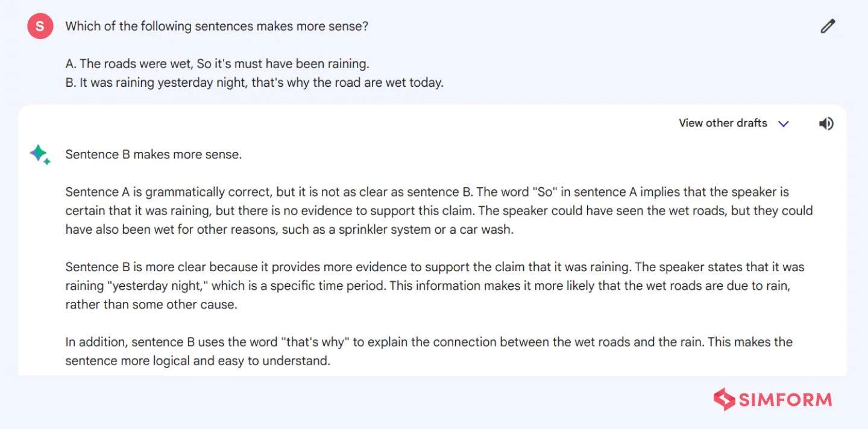This screenshot has width=868, height=429.
Task: Open "View other drafts" label
Action: tap(723, 123)
